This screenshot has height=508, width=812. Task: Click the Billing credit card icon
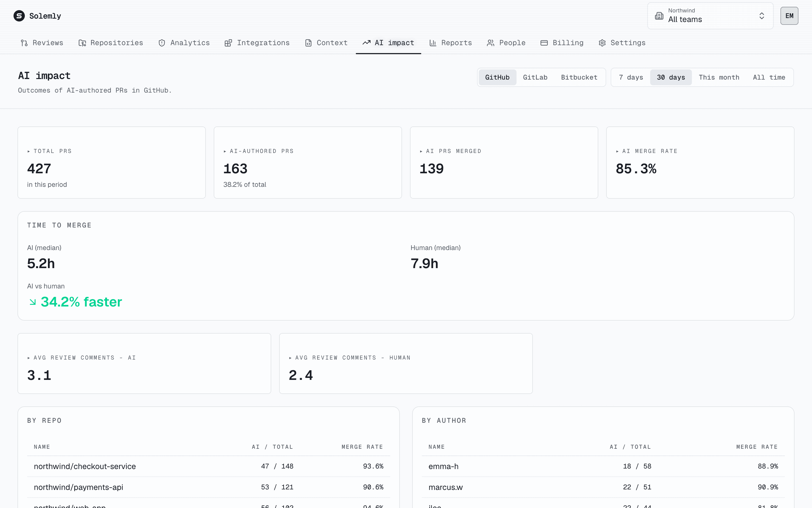[544, 43]
